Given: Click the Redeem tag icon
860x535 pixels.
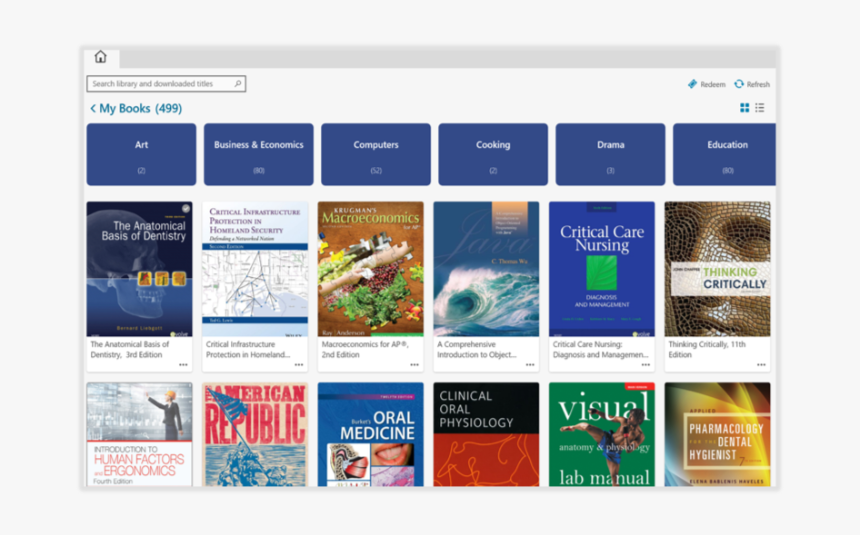Looking at the screenshot, I should pos(692,84).
